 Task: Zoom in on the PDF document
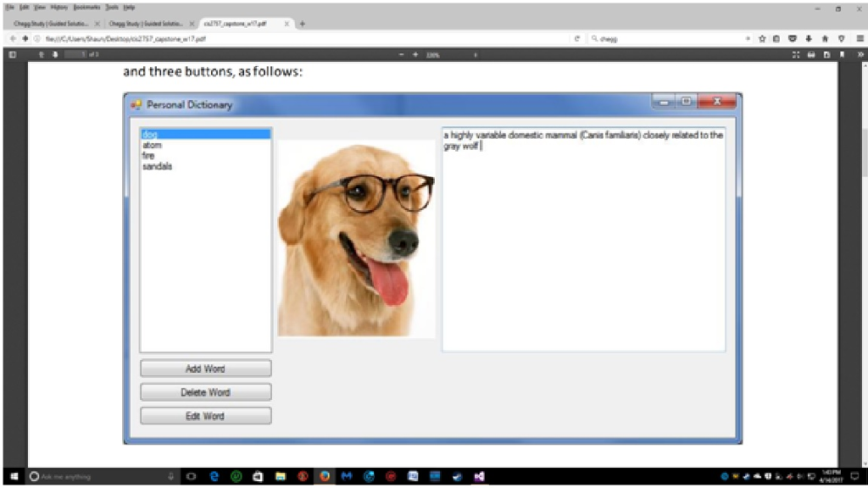(415, 55)
